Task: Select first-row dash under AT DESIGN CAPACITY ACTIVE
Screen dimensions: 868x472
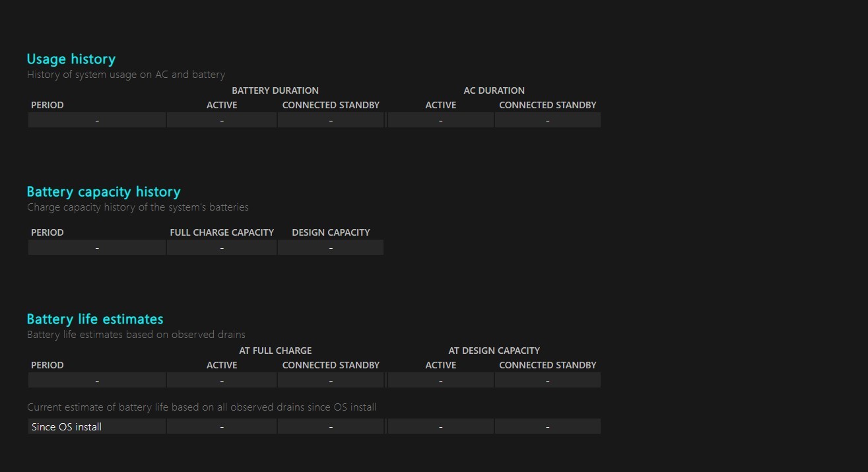Action: (x=440, y=380)
